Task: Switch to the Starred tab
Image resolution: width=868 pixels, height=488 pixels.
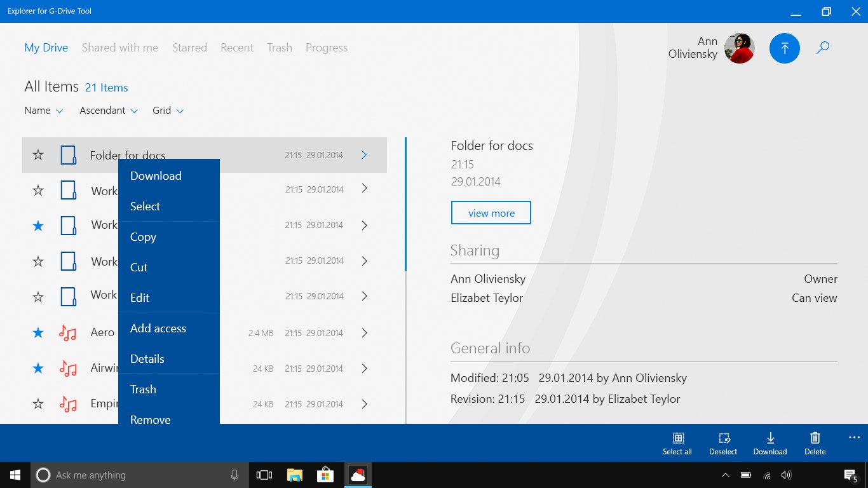Action: click(189, 48)
